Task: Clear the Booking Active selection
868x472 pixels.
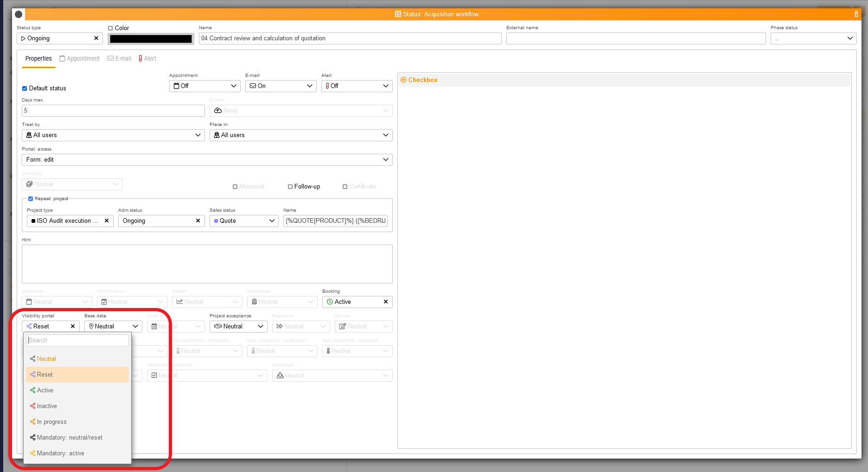Action: coord(385,302)
